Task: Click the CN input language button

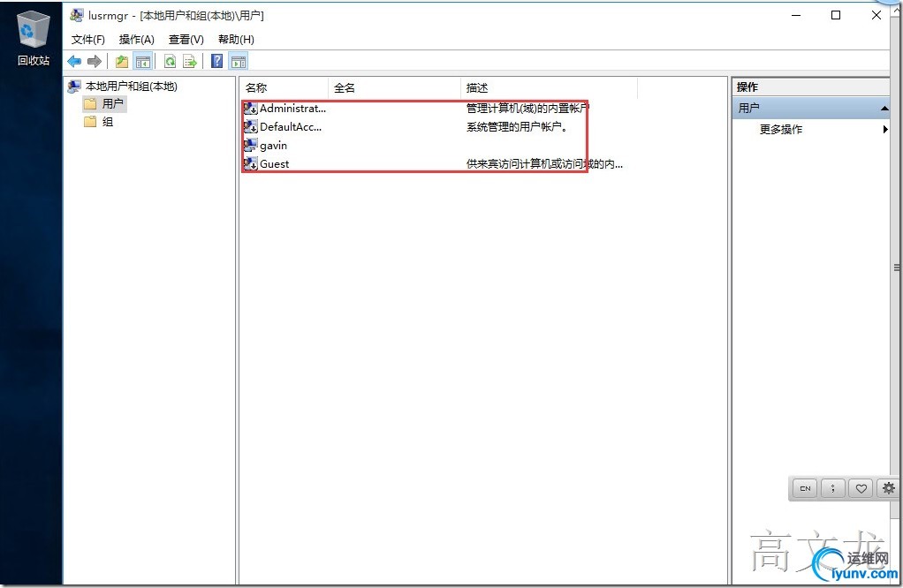Action: click(x=805, y=488)
